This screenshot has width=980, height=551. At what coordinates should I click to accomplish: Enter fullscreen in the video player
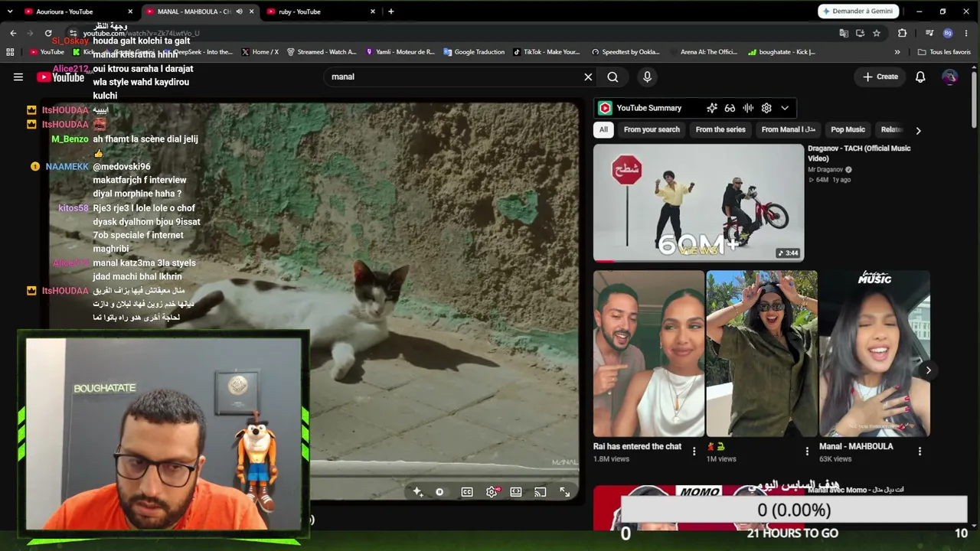[x=565, y=492]
